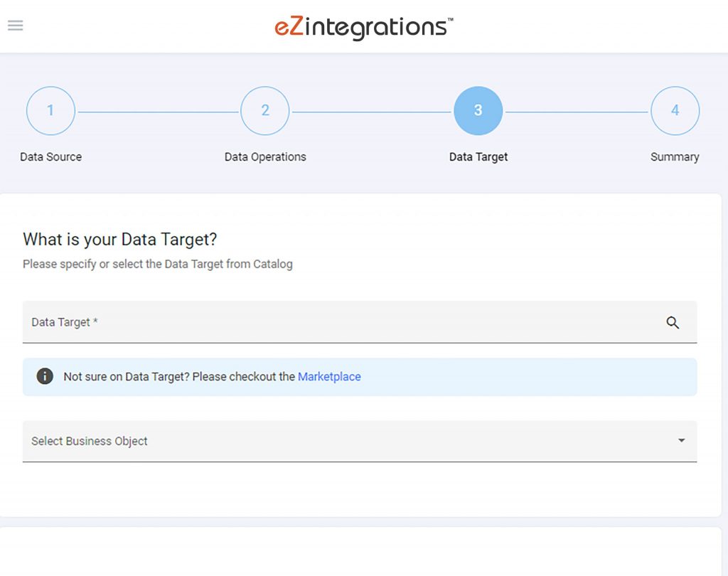This screenshot has width=728, height=576.
Task: Click the eZintegrations logo
Action: coord(363,27)
